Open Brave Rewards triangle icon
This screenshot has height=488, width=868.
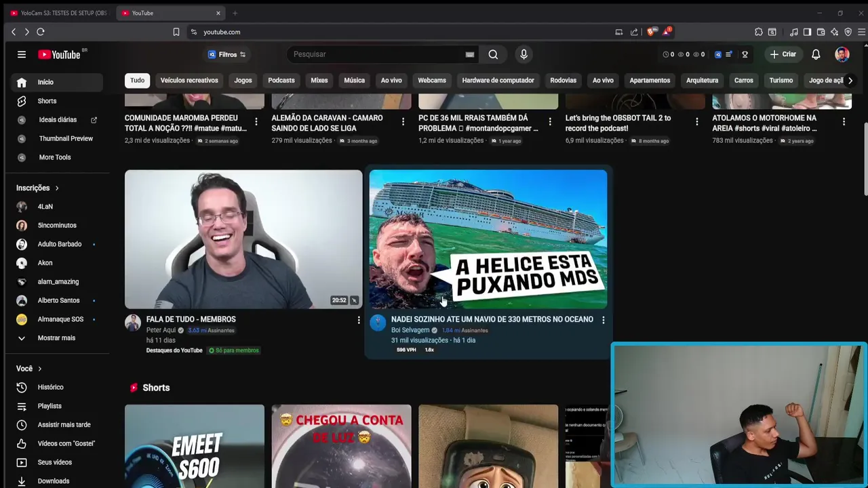pyautogui.click(x=667, y=32)
